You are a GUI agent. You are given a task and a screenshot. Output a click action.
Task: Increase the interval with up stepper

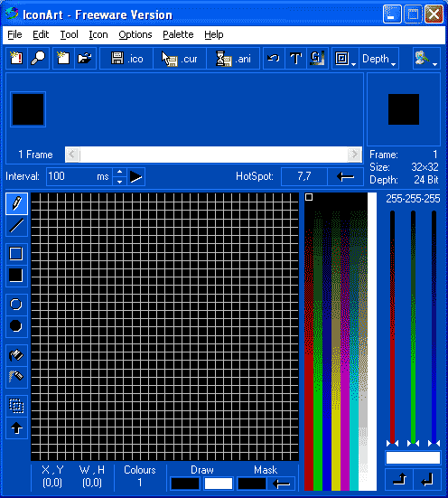[x=120, y=172]
